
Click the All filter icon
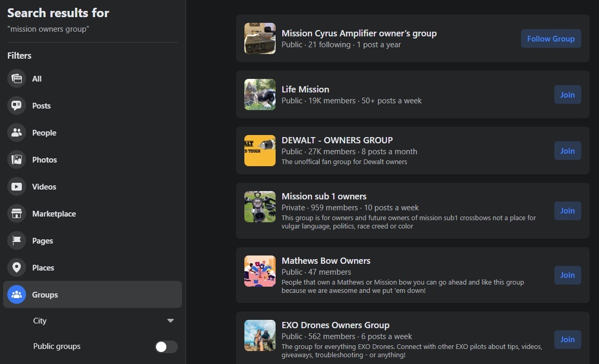[x=17, y=78]
